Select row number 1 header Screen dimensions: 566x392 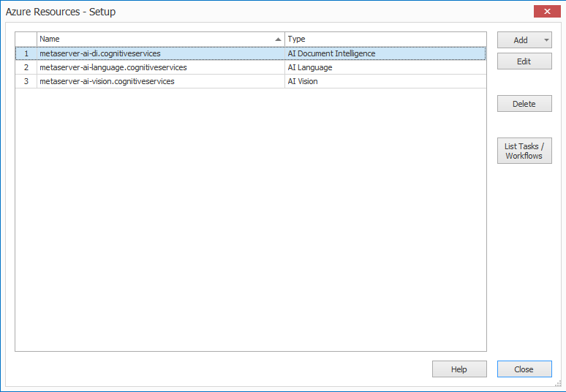coord(26,53)
